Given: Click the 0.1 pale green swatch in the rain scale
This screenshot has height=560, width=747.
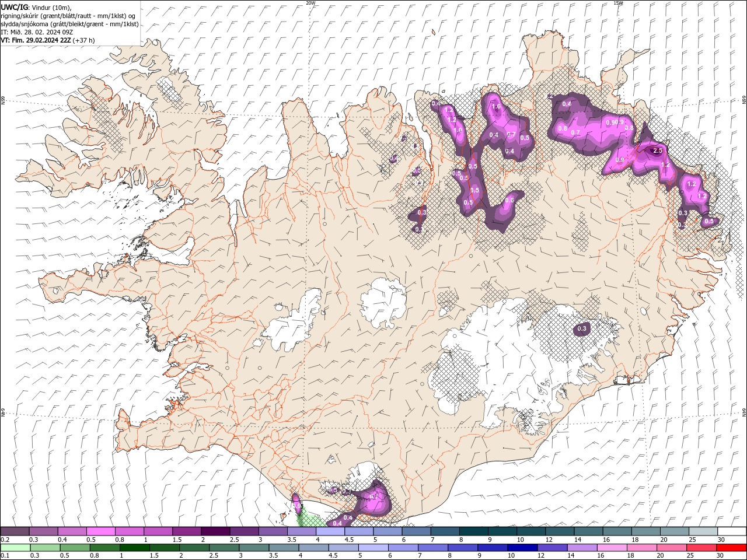Looking at the screenshot, I should click(x=15, y=548).
